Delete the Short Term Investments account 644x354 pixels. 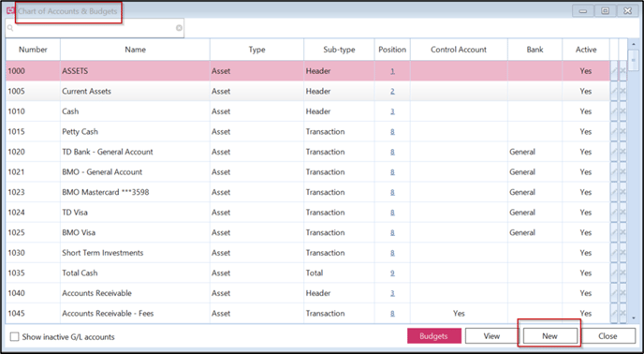622,252
